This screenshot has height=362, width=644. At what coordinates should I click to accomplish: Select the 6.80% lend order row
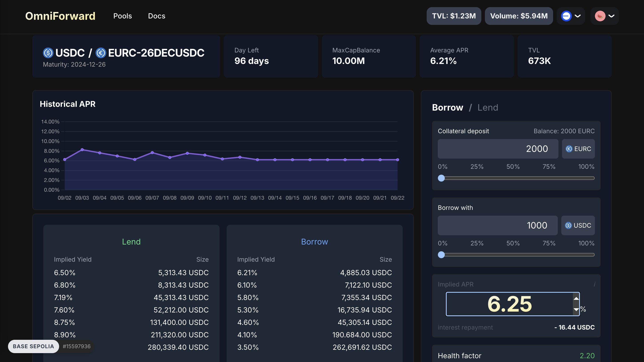point(131,285)
